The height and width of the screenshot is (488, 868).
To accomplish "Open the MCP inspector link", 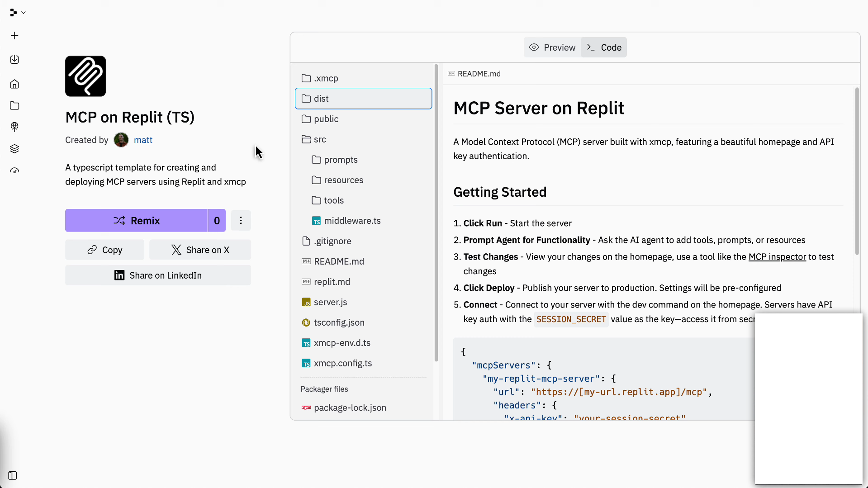I will (x=777, y=257).
